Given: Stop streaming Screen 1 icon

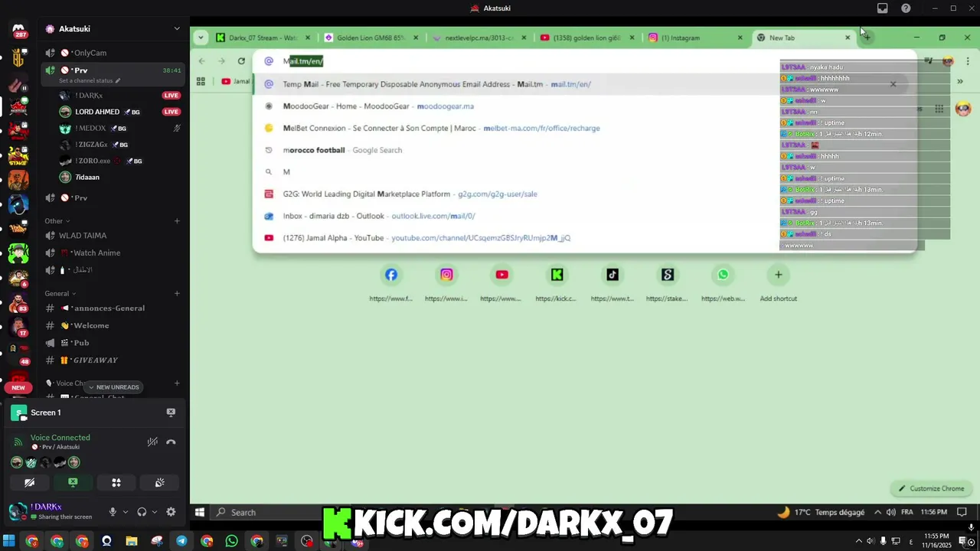Looking at the screenshot, I should point(171,412).
